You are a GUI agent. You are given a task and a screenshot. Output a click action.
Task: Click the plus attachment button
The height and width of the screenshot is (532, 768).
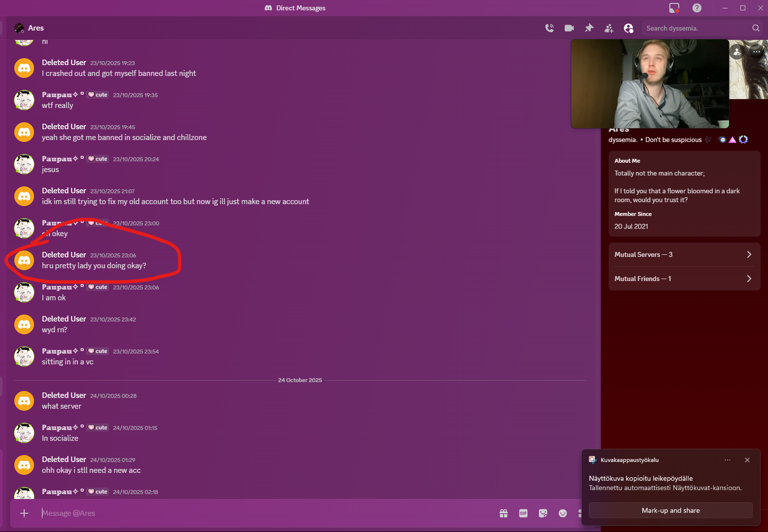point(24,513)
